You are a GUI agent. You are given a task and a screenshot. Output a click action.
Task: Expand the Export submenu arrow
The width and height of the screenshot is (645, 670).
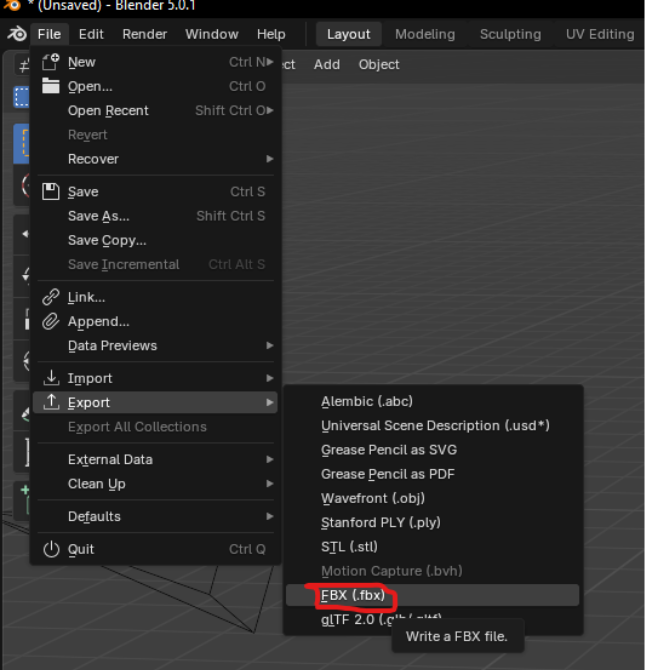coord(270,402)
